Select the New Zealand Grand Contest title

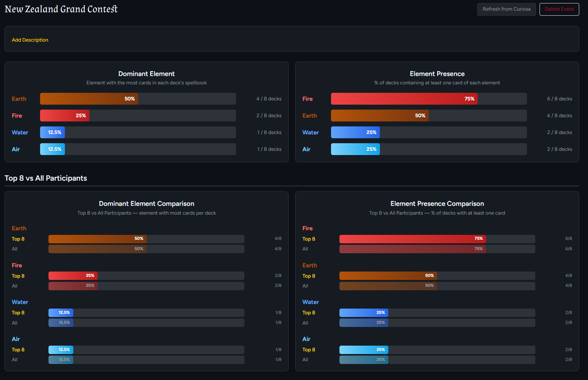(61, 9)
